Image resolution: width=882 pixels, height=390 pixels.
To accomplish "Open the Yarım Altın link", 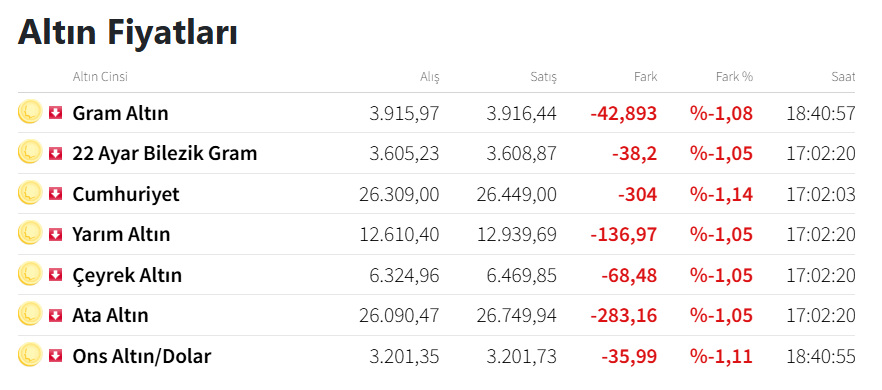I will (x=121, y=234).
